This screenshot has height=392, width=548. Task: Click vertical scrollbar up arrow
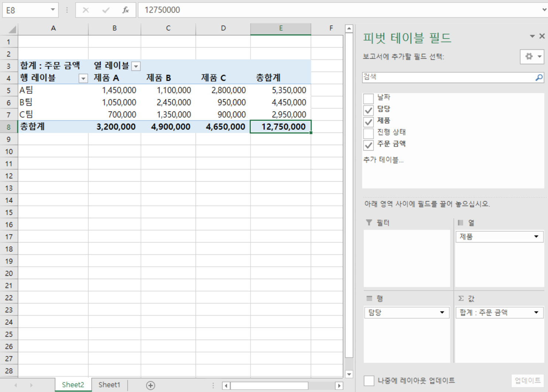click(349, 28)
